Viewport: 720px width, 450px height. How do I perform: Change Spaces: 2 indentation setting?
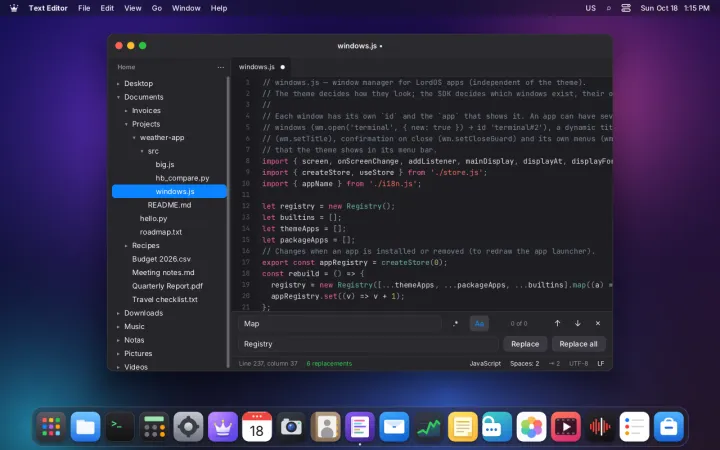pos(524,363)
